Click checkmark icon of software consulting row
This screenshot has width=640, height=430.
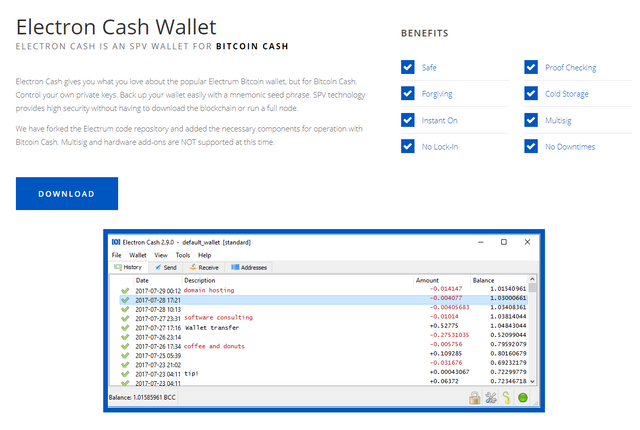click(x=125, y=318)
